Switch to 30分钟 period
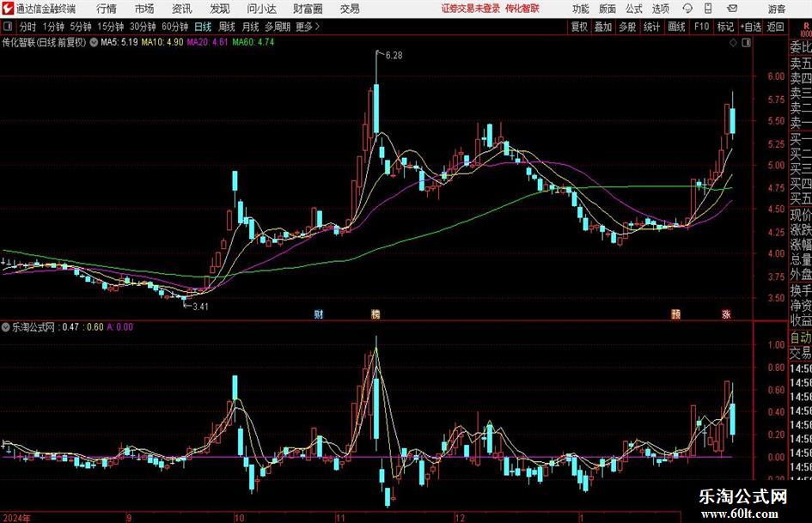 pos(143,27)
